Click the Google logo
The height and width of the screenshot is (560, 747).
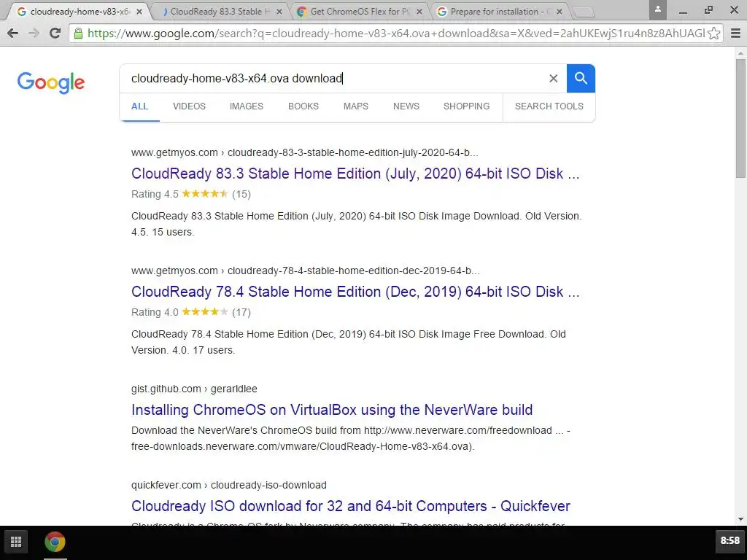point(51,82)
